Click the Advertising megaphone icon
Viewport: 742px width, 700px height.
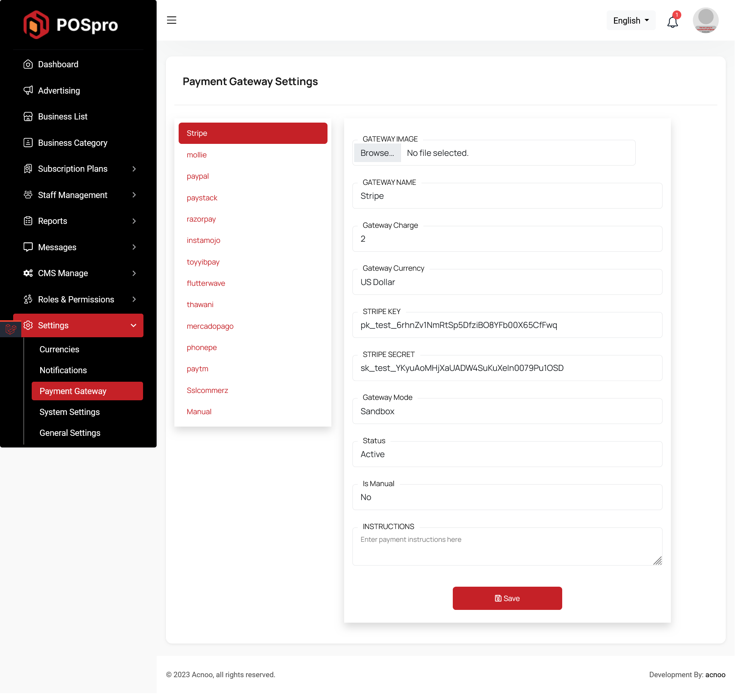[28, 90]
